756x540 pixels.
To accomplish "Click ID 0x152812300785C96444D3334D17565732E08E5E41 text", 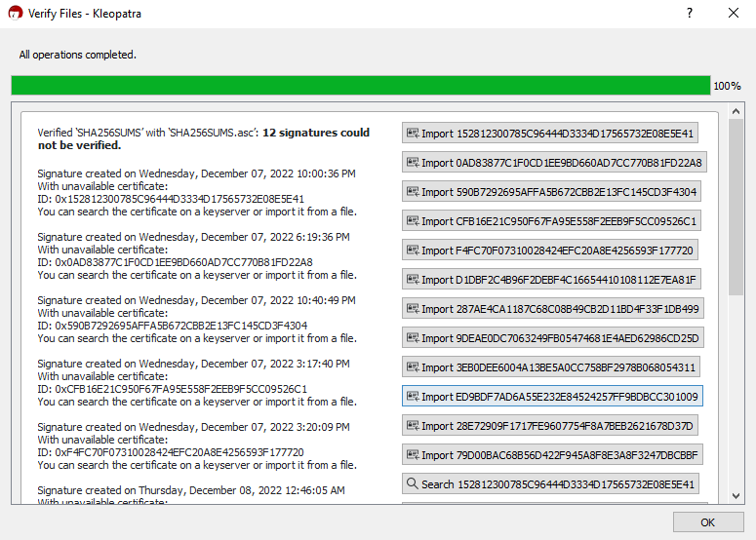I will coord(171,199).
